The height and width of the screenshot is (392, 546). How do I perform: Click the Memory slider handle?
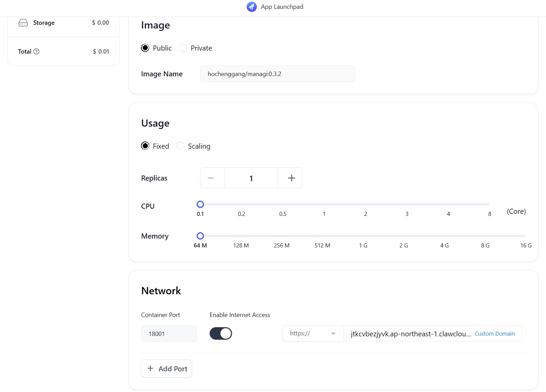[200, 236]
